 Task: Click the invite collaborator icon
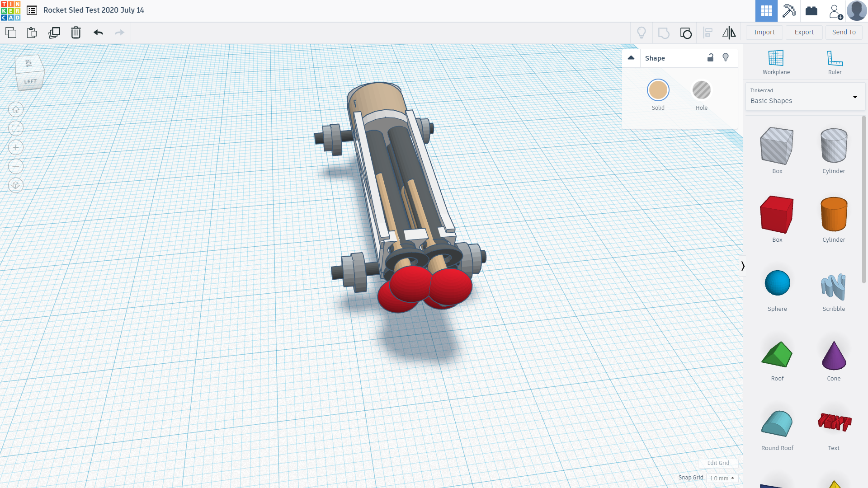(x=835, y=11)
